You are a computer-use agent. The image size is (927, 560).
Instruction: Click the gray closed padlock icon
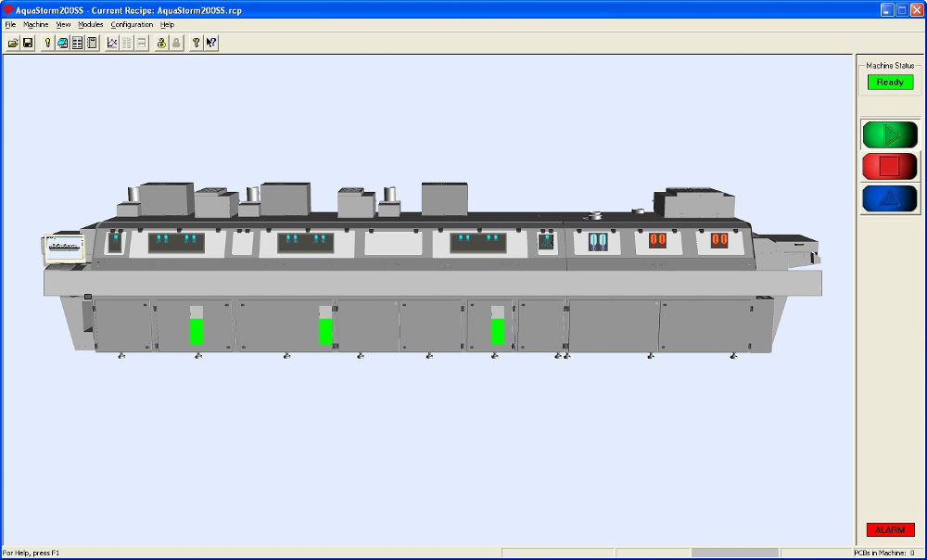(176, 43)
